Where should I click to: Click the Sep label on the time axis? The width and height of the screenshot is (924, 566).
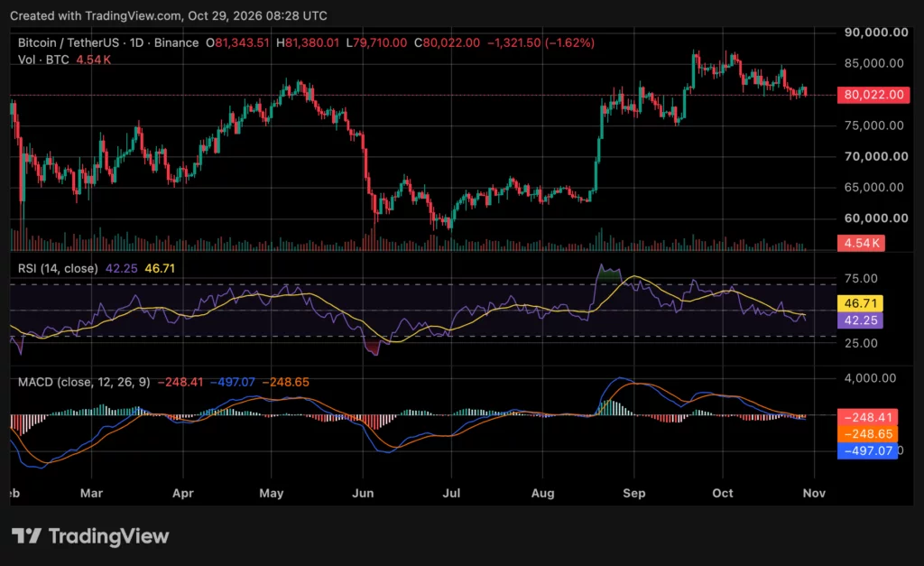point(634,493)
